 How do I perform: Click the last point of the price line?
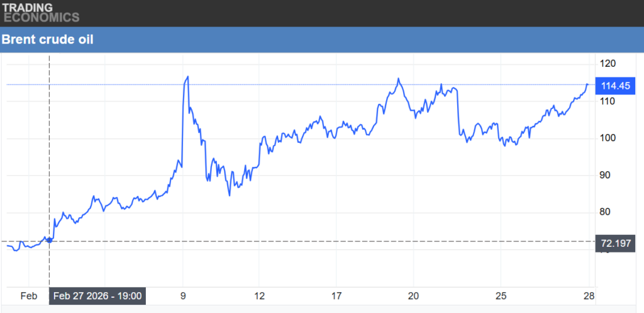pyautogui.click(x=587, y=84)
